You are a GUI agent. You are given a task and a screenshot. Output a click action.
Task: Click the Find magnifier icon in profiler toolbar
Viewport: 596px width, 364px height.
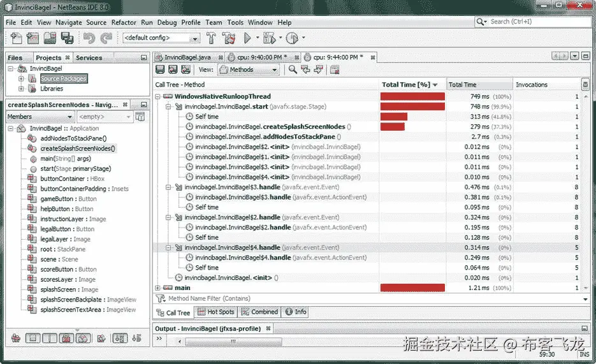coord(293,69)
